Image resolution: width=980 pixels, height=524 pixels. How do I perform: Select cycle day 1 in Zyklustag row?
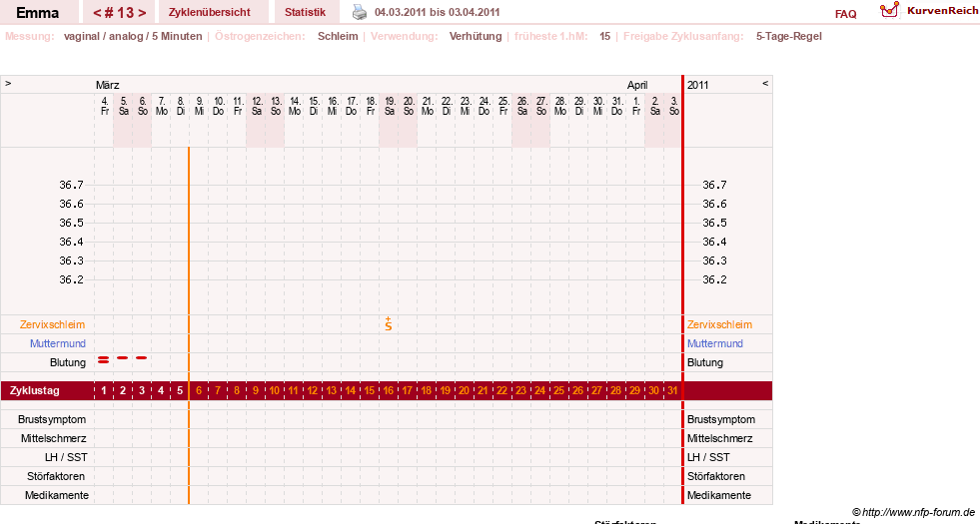(104, 391)
